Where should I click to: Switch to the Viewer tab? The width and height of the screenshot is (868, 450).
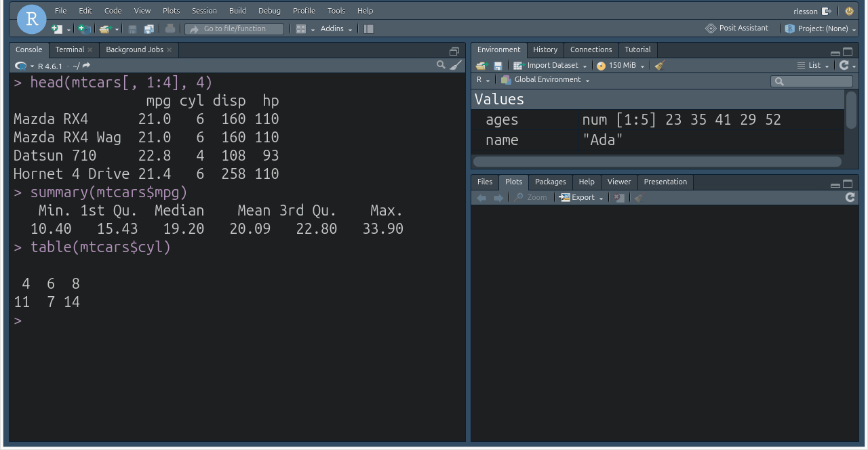click(x=618, y=182)
